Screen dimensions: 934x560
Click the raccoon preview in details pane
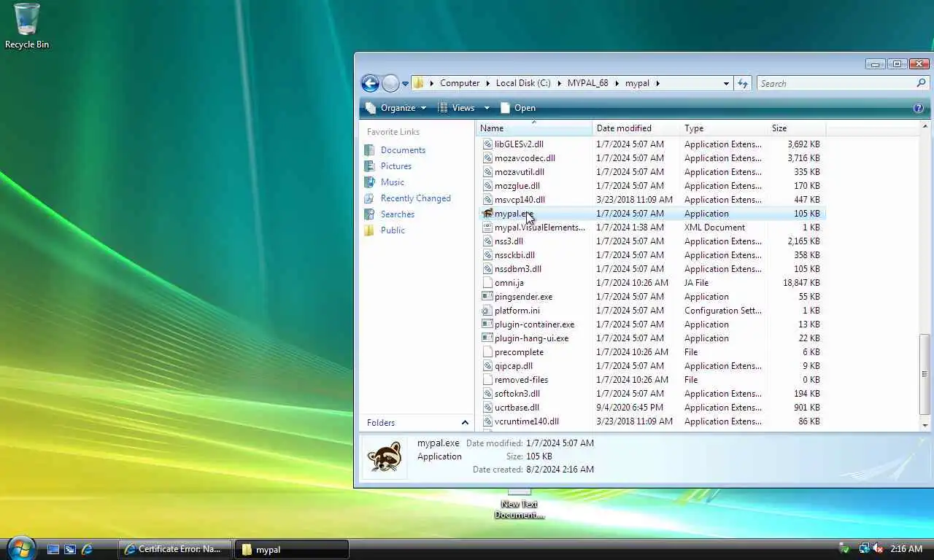(x=385, y=456)
